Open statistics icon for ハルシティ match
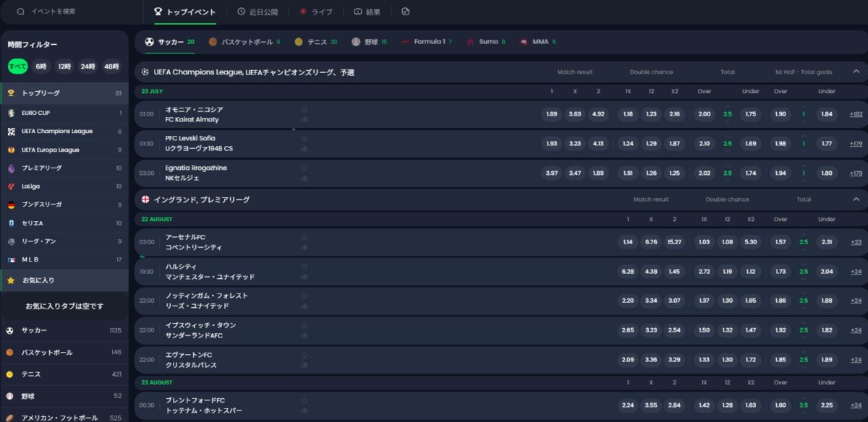The image size is (868, 422). 304,277
